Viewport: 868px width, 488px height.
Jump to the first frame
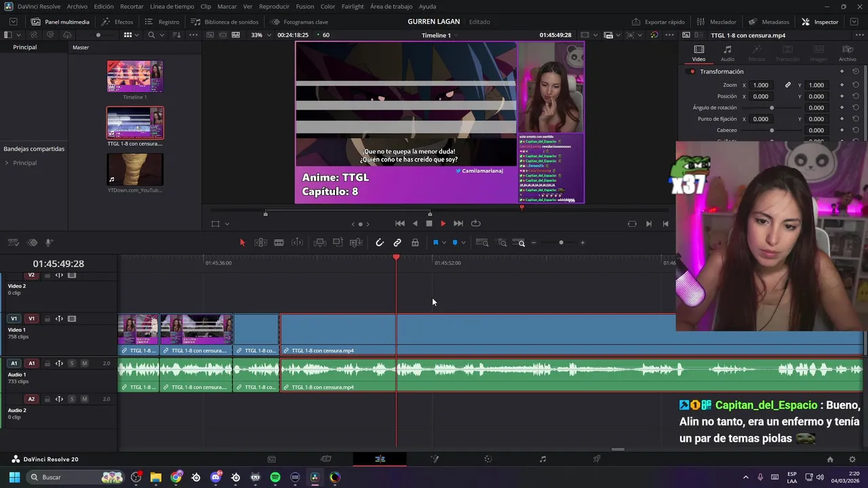[400, 224]
